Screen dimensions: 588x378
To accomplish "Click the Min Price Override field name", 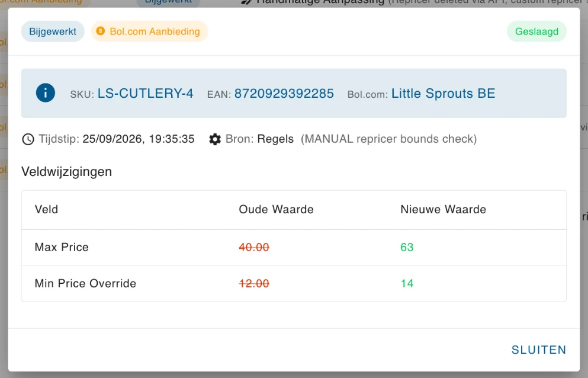I will pyautogui.click(x=85, y=283).
